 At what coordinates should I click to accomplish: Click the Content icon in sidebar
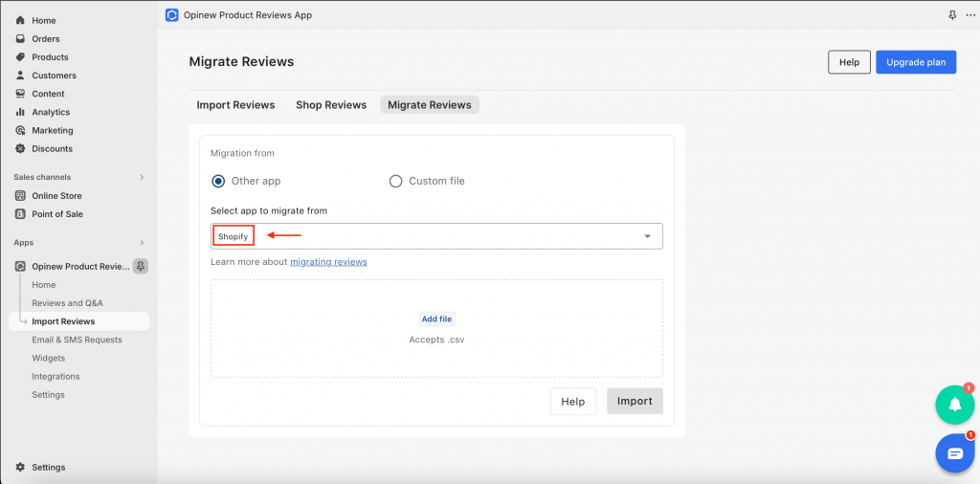pyautogui.click(x=20, y=94)
